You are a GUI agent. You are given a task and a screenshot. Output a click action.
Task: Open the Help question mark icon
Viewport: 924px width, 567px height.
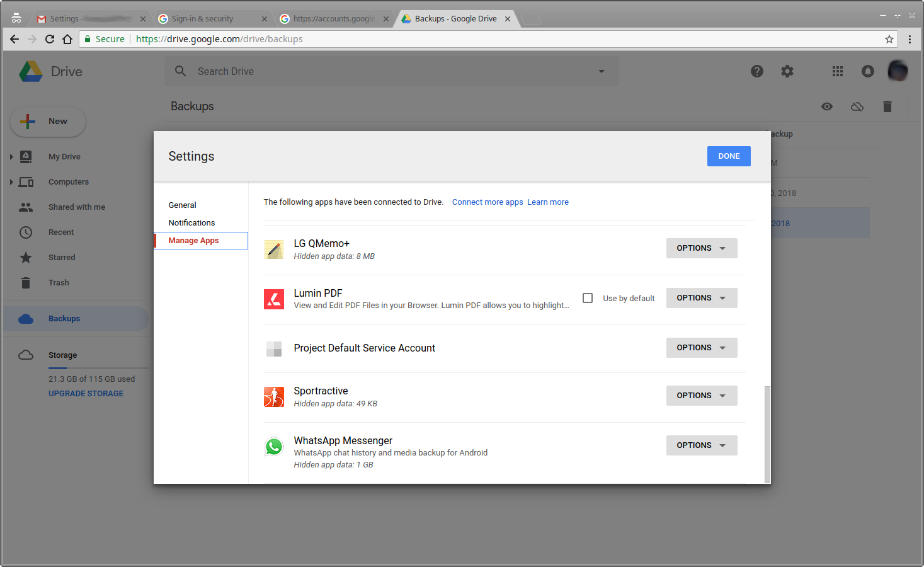[757, 71]
